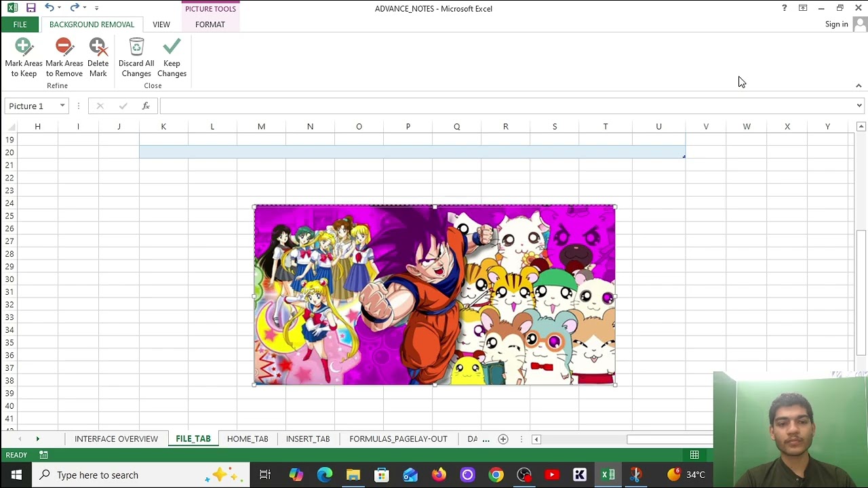Screen dimensions: 868x488
Task: Click the Sign in link
Action: [836, 24]
